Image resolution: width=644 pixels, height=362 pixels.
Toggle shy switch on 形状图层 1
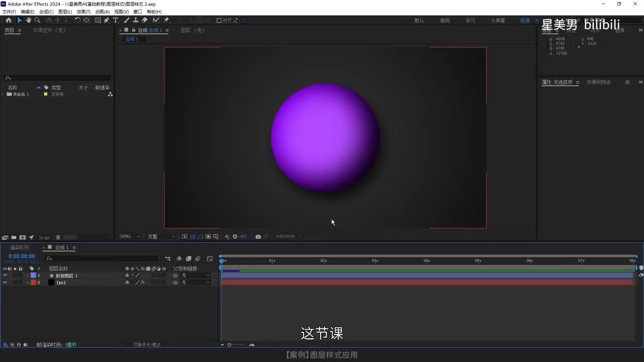pos(127,276)
